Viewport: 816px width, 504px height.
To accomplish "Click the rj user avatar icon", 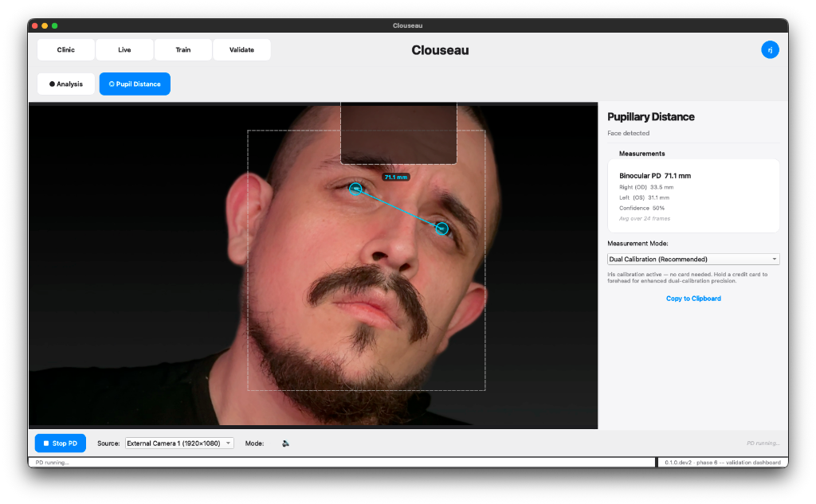I will coord(770,50).
